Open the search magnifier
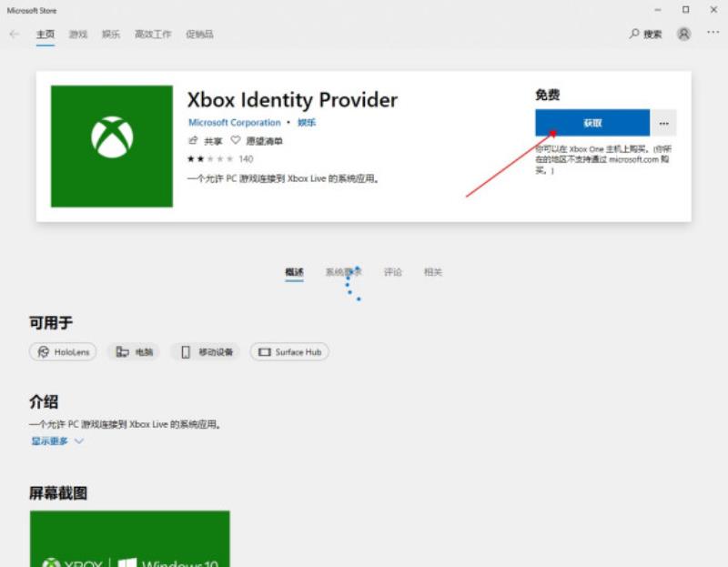Viewport: 728px width, 567px height. tap(634, 34)
